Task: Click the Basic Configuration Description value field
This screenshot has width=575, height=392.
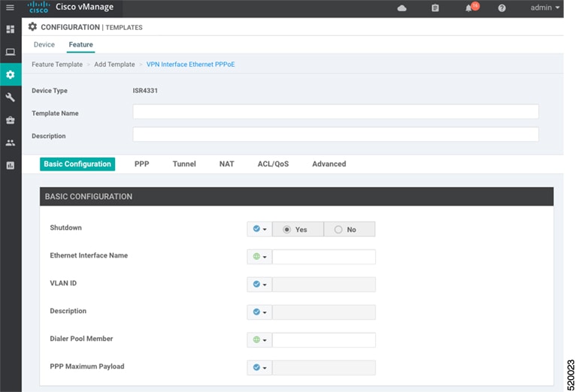Action: click(324, 312)
